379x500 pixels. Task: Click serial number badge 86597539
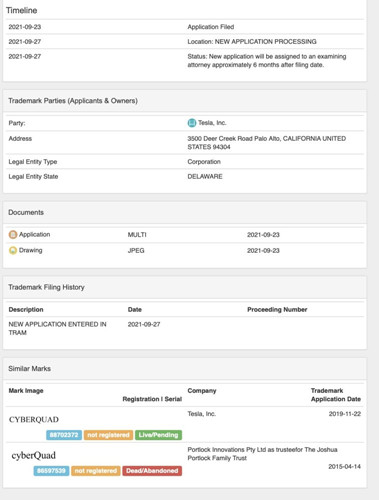(51, 471)
